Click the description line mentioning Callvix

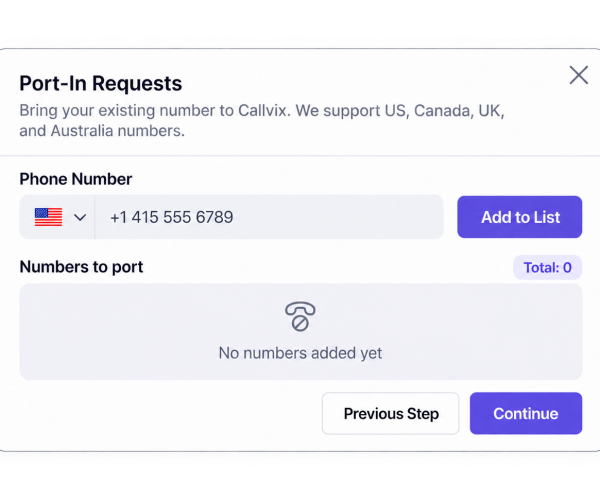[262, 111]
